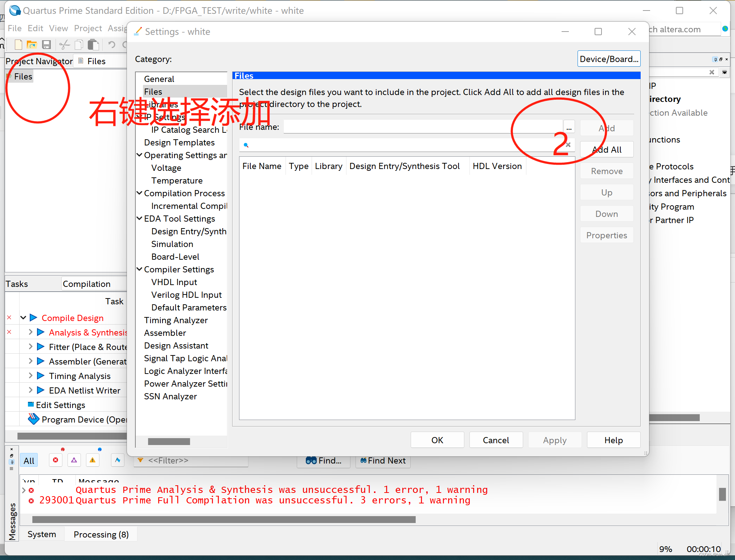
Task: Click the critical warning filter icon
Action: tap(74, 460)
